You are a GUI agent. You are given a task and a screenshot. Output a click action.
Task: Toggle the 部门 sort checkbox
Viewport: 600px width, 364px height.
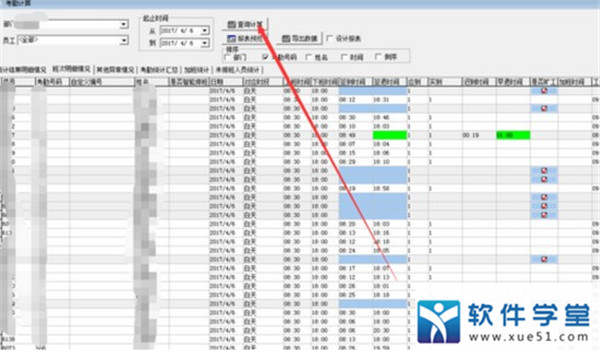[x=228, y=57]
